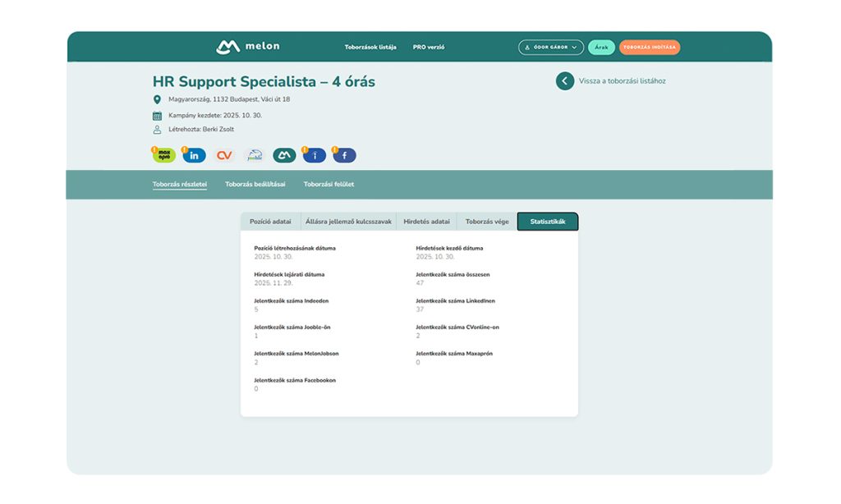Open Toborzások listája in top navigation
The height and width of the screenshot is (504, 841).
coord(370,48)
